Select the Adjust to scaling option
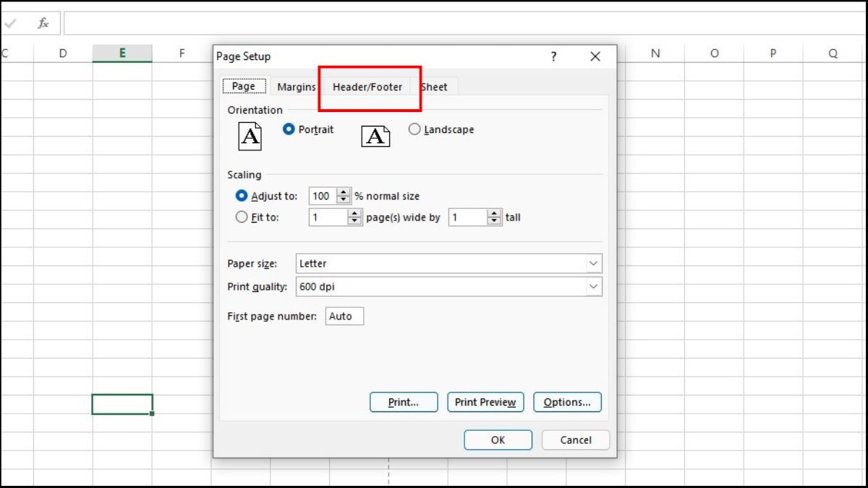This screenshot has height=488, width=868. 267,196
